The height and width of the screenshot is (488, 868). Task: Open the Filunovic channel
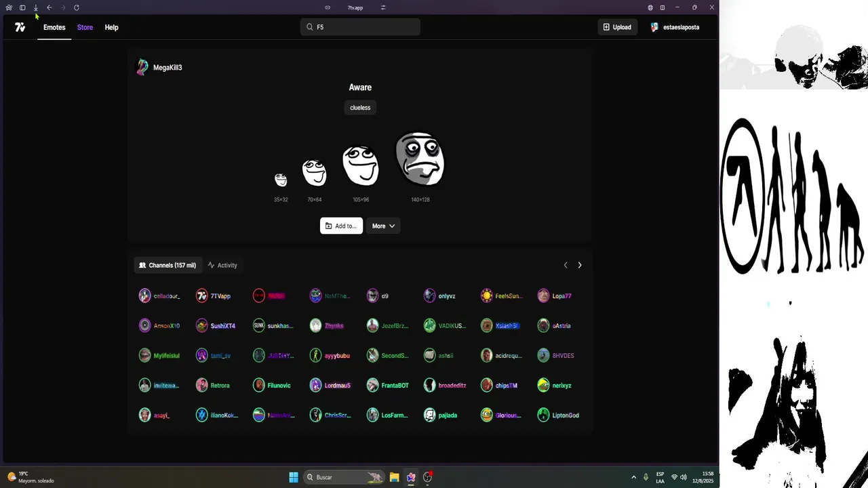(x=273, y=385)
